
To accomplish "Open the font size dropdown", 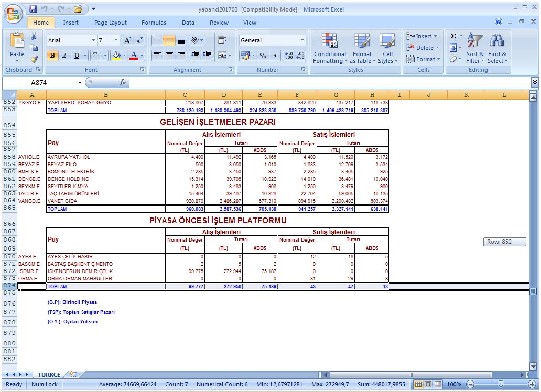I will 116,40.
